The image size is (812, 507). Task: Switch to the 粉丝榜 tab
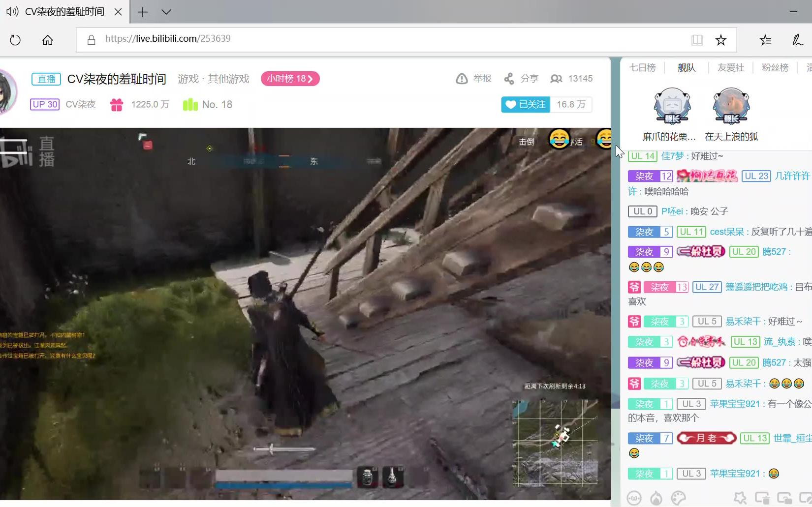pos(775,67)
